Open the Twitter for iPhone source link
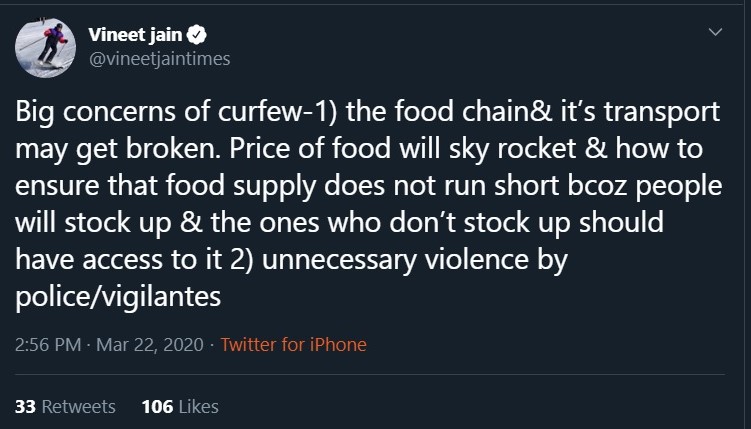 coord(293,345)
